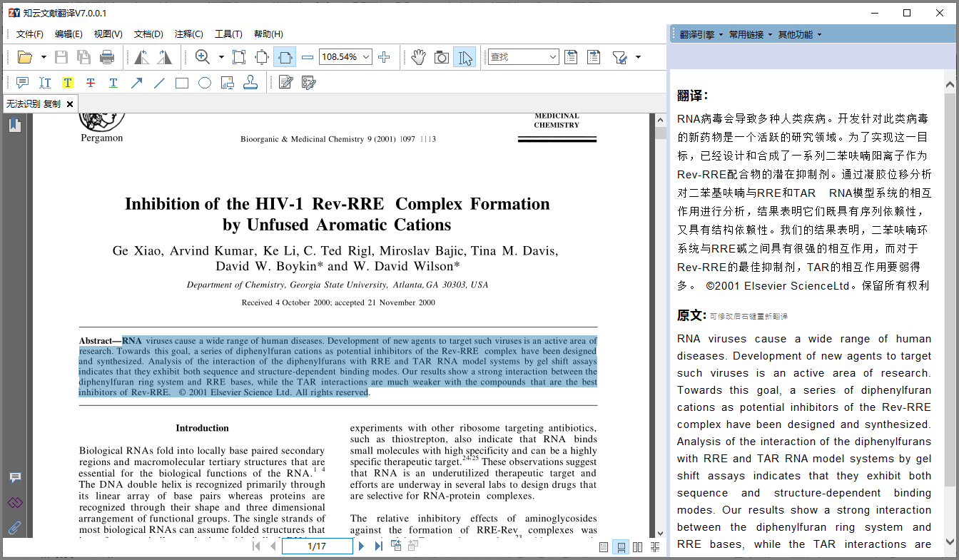Click the Save As icon

click(x=84, y=57)
